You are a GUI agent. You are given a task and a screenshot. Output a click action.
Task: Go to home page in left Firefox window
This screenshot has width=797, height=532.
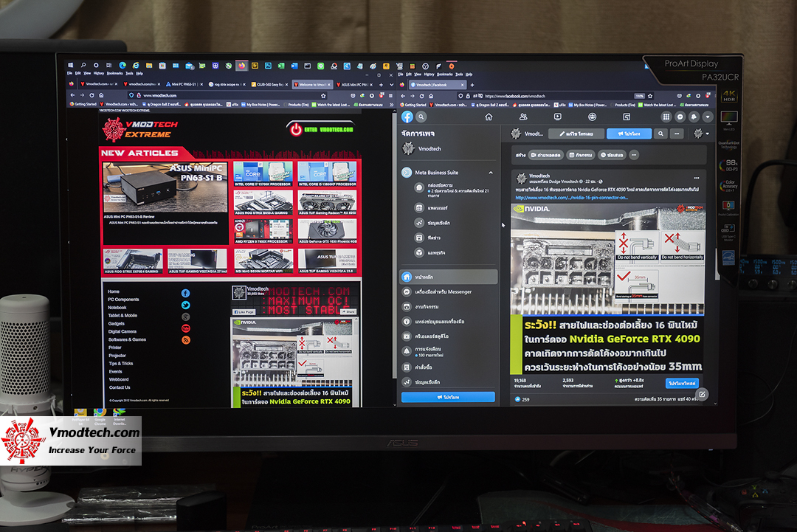(101, 95)
